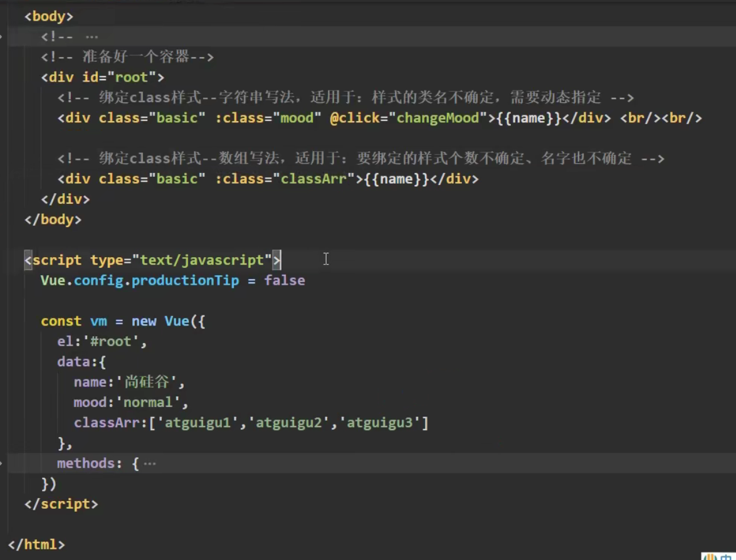Viewport: 736px width, 560px height.
Task: Click the changeMood handler value
Action: tap(438, 118)
